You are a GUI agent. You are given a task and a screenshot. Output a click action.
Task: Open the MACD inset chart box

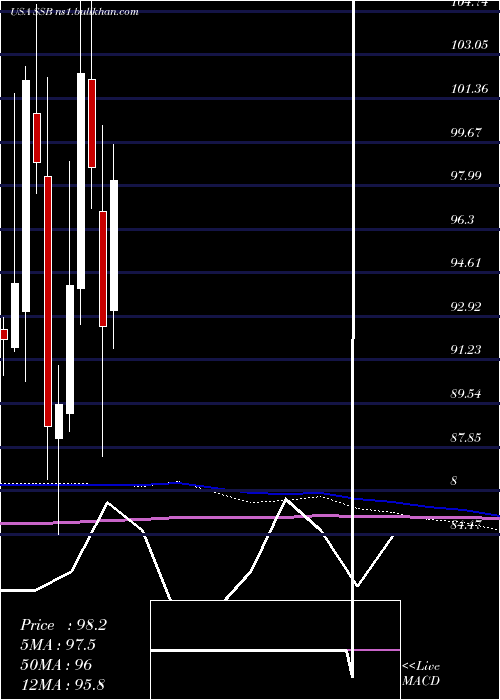(x=275, y=650)
